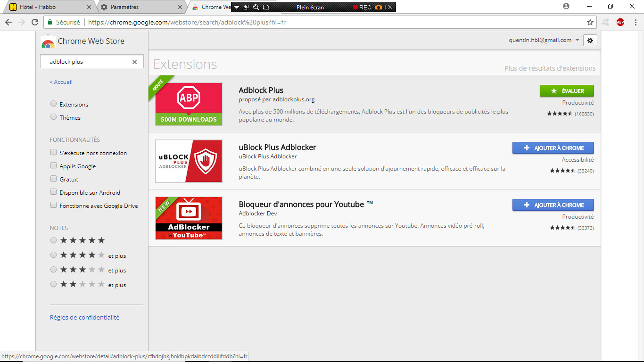Click Plus de résultats d'extensions
The image size is (644, 362).
(x=550, y=68)
